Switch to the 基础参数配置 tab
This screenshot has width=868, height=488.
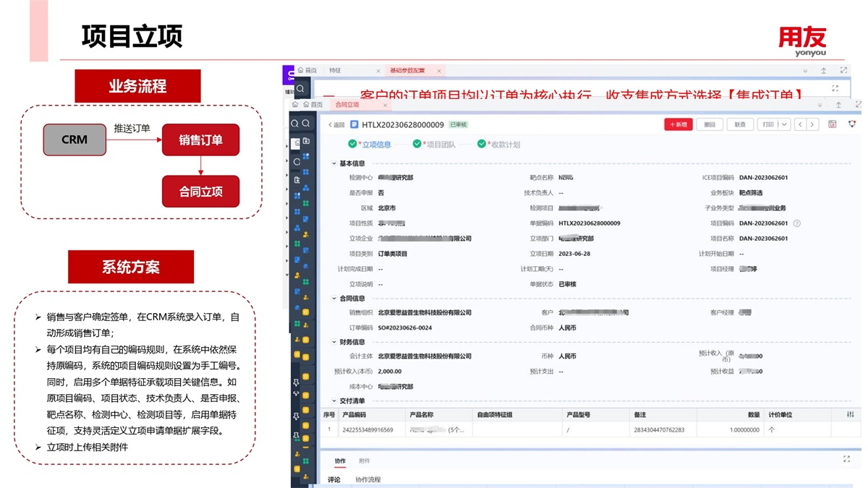tap(408, 71)
